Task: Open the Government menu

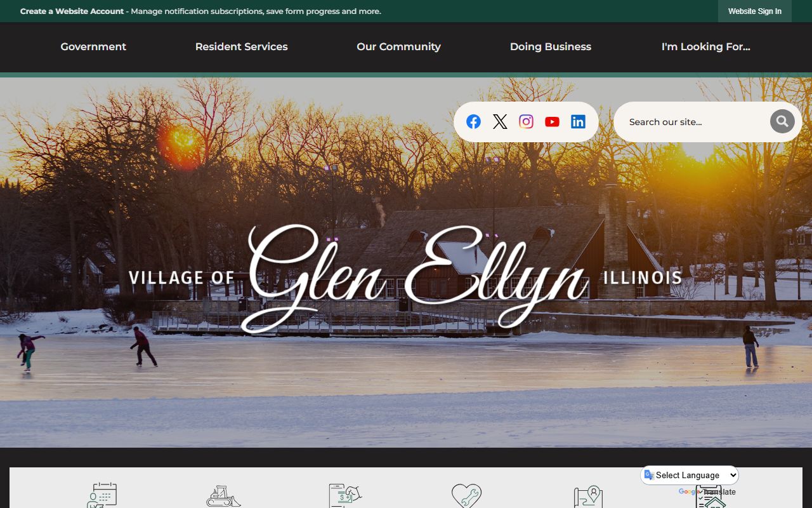Action: pyautogui.click(x=93, y=47)
